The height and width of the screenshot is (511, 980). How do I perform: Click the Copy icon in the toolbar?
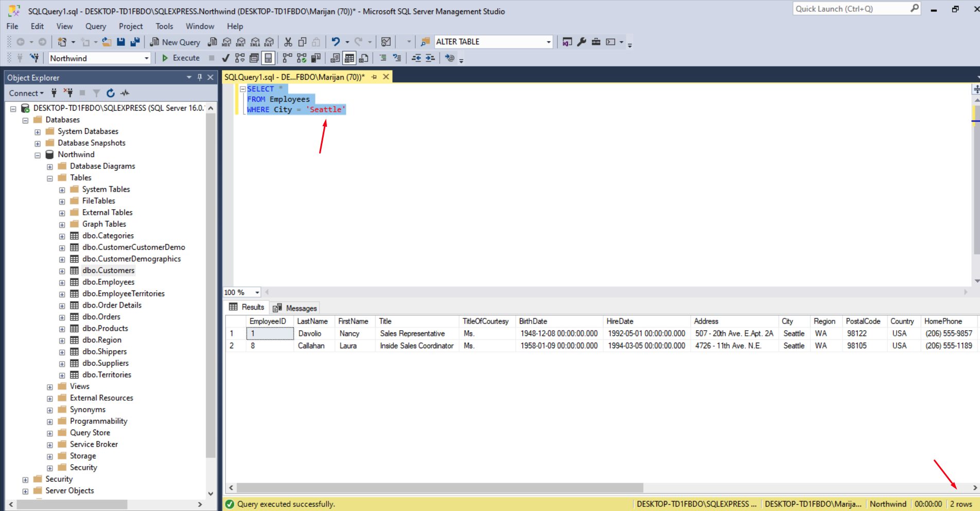coord(302,42)
